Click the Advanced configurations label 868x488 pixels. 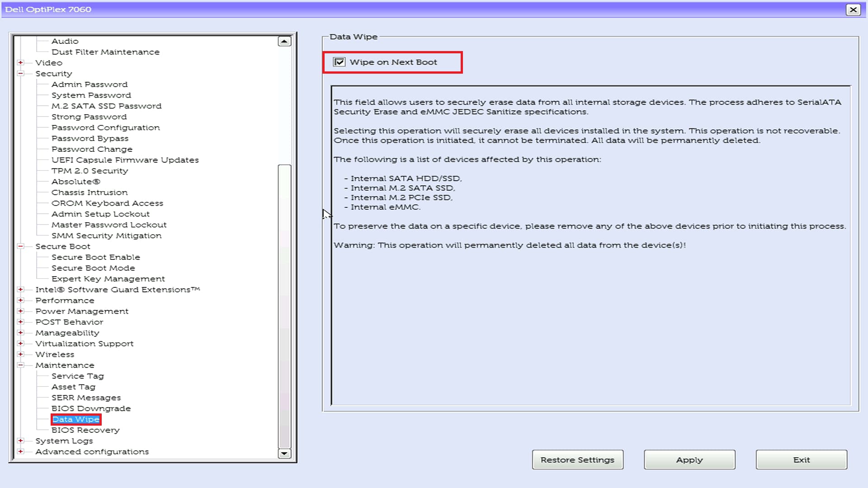(92, 452)
